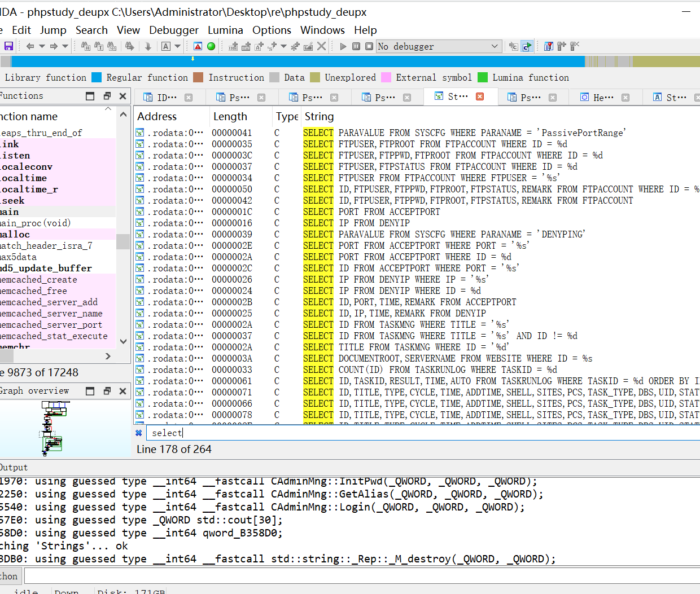Click the gray X delete toolbar icon

[x=321, y=46]
